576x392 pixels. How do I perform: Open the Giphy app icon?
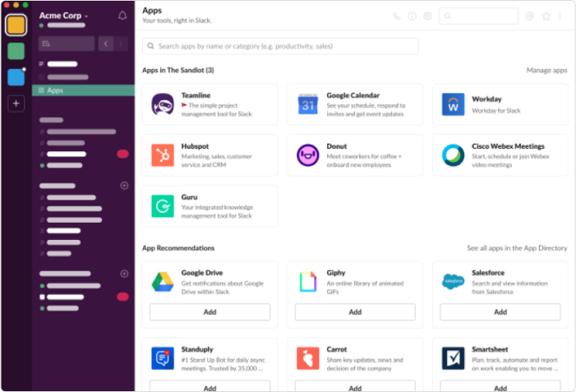click(308, 282)
